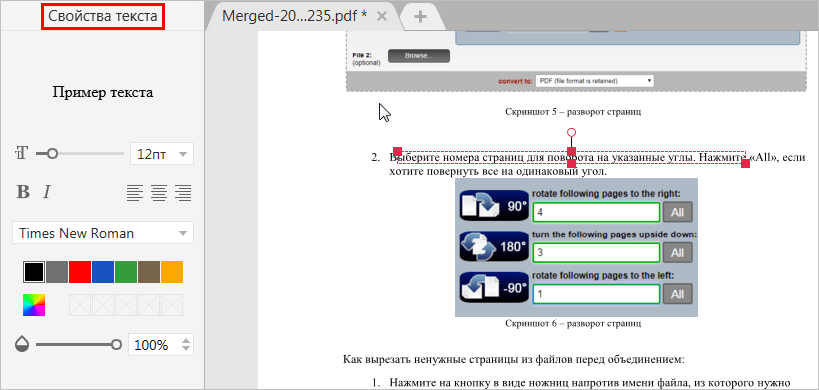Click the font size slider handle
819x390 pixels.
(52, 154)
